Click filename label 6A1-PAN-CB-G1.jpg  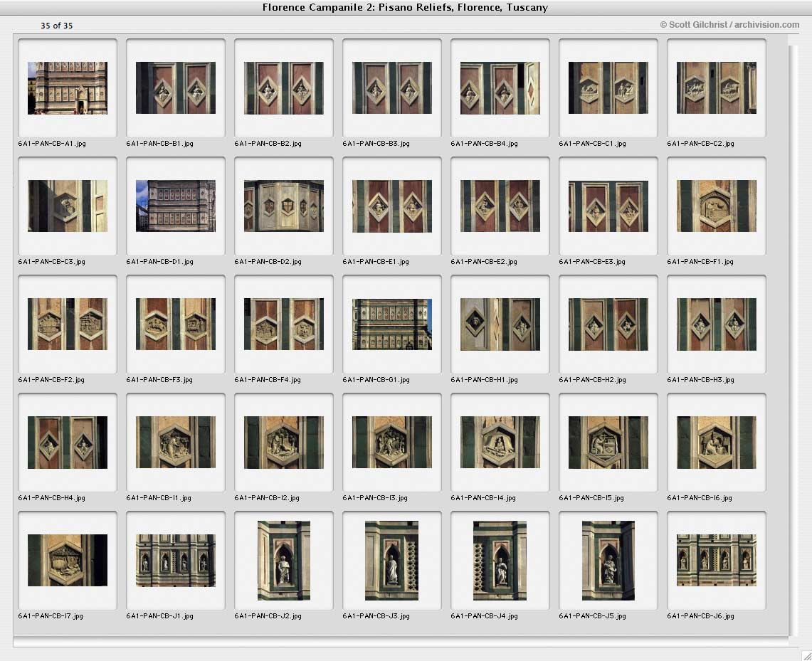[x=376, y=379]
